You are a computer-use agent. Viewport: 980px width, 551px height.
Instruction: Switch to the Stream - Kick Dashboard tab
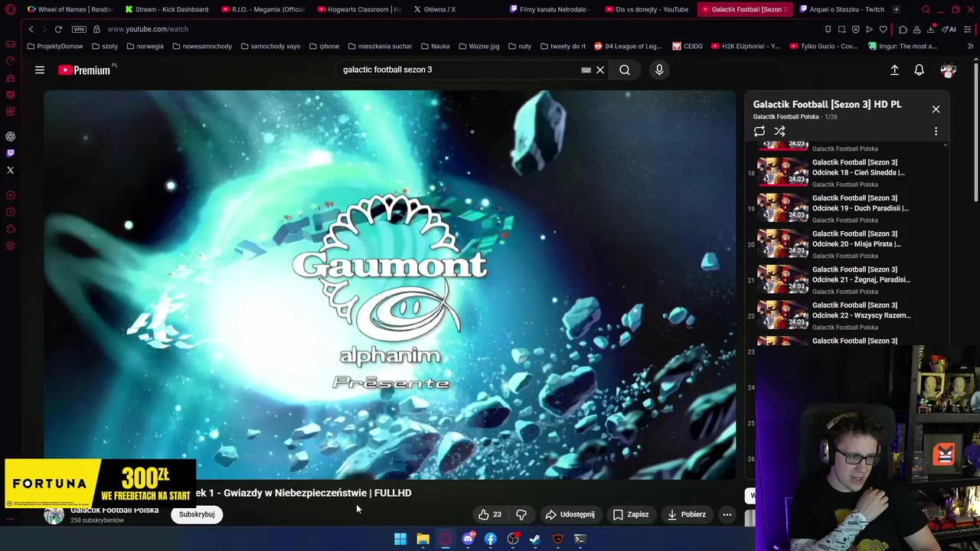(x=166, y=9)
